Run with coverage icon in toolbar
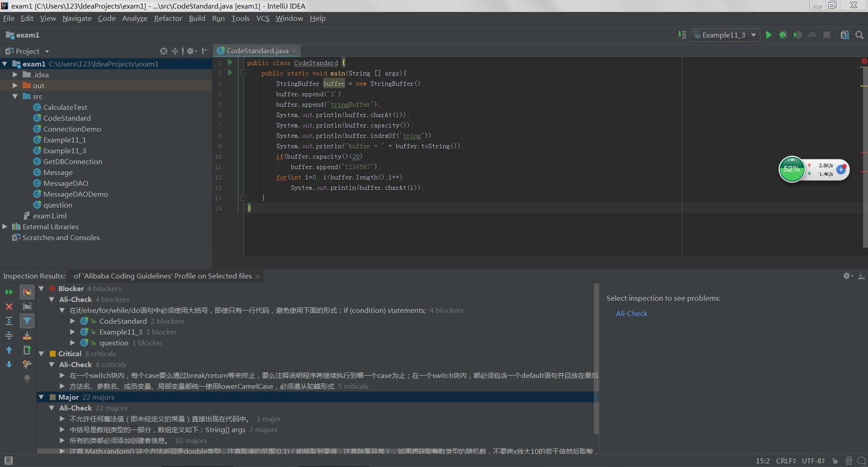Image resolution: width=868 pixels, height=467 pixels. point(797,35)
